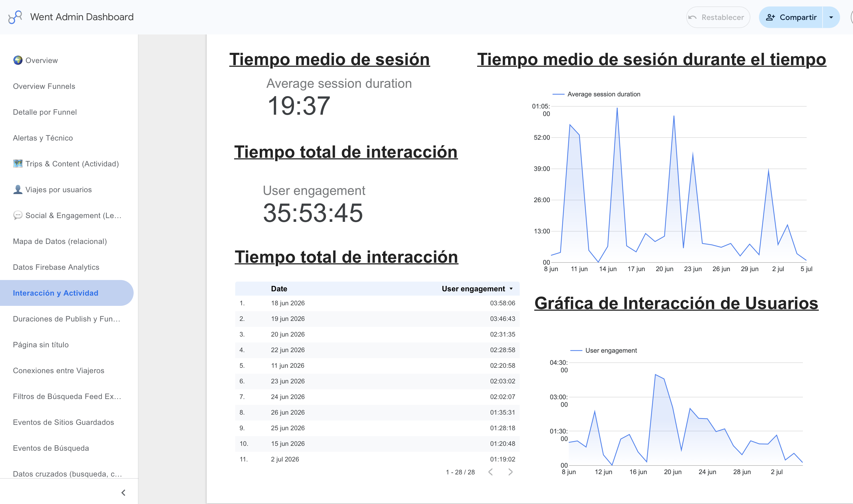The image size is (853, 504).
Task: Click the undo arrow icon in Restablecer
Action: pyautogui.click(x=692, y=17)
